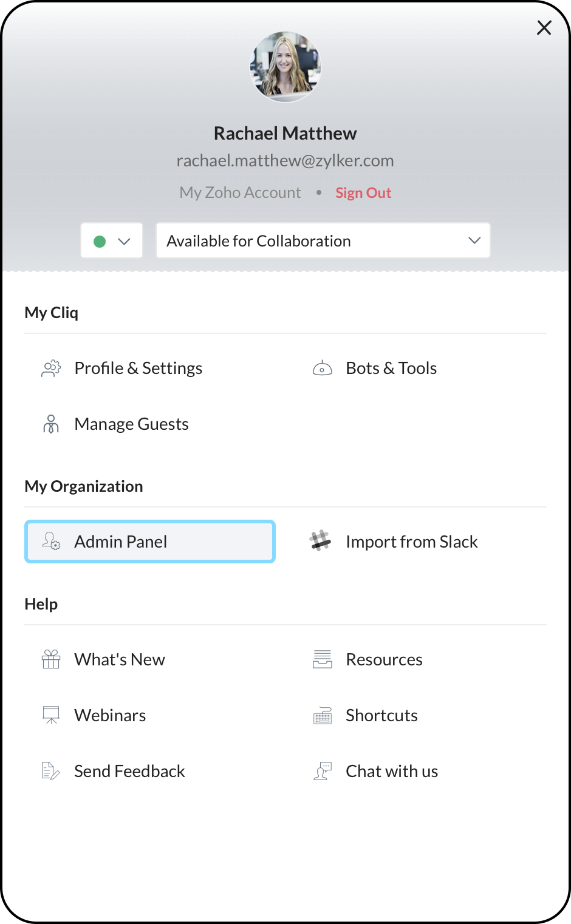The height and width of the screenshot is (924, 571).
Task: Open My Zoho Account link
Action: tap(240, 193)
